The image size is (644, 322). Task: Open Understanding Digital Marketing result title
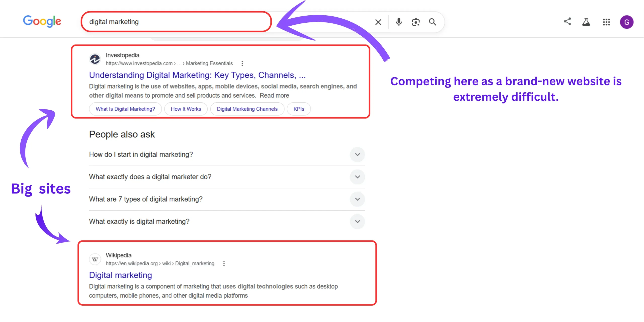[197, 75]
